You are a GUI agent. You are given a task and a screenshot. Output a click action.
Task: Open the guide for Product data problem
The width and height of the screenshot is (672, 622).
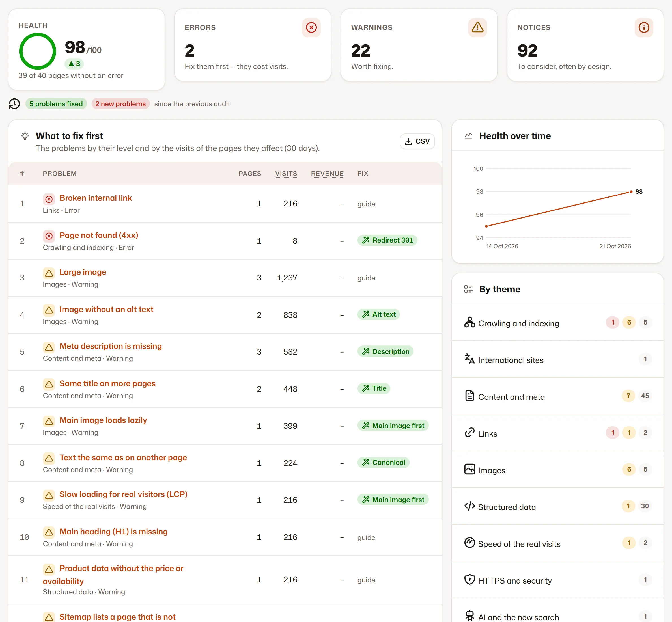pos(366,580)
